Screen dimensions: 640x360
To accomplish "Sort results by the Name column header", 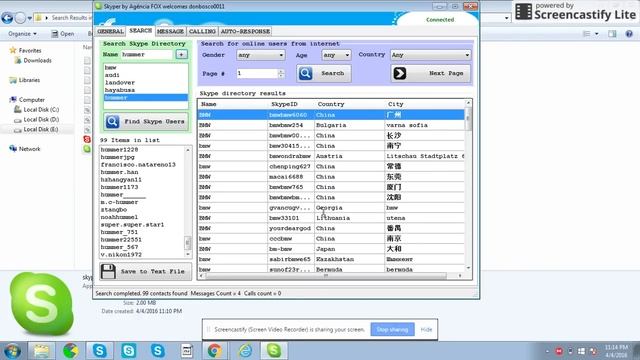I will tap(233, 104).
